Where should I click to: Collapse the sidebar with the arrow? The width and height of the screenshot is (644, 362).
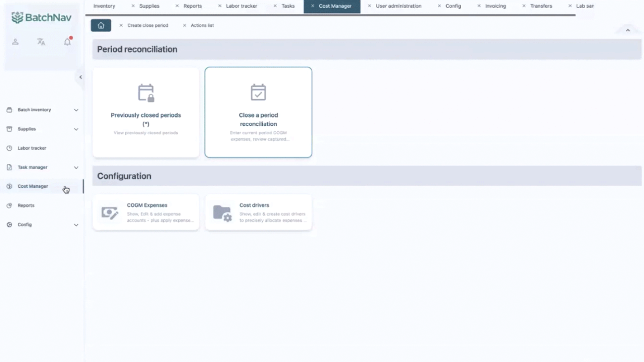click(80, 77)
